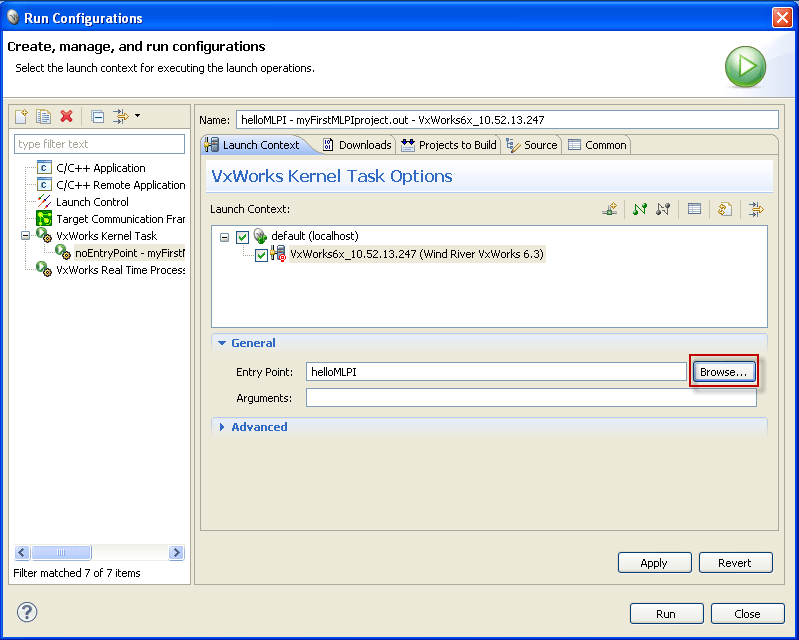799x640 pixels.
Task: Click the Duplicate launch configuration icon
Action: click(43, 117)
